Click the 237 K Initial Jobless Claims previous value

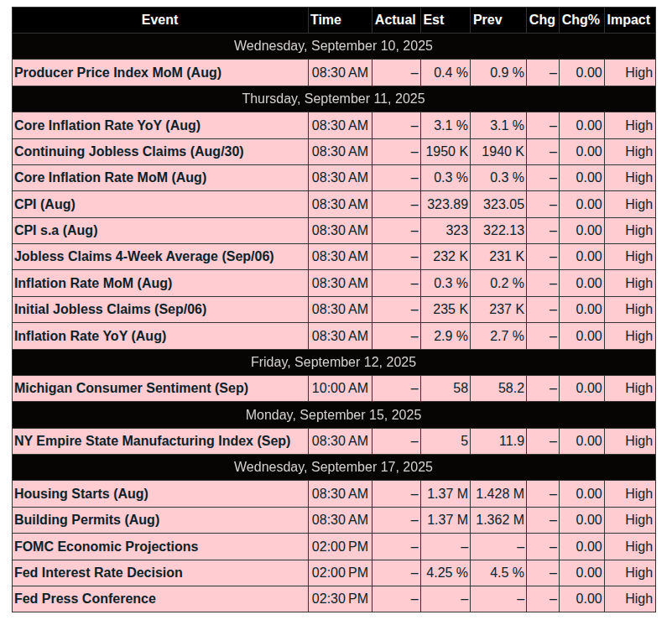click(498, 309)
